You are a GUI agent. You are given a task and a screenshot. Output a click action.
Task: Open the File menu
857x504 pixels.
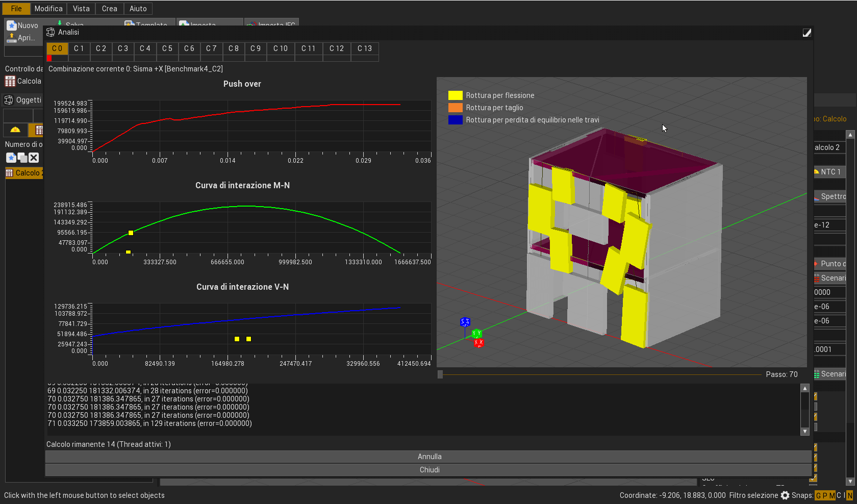[x=16, y=9]
